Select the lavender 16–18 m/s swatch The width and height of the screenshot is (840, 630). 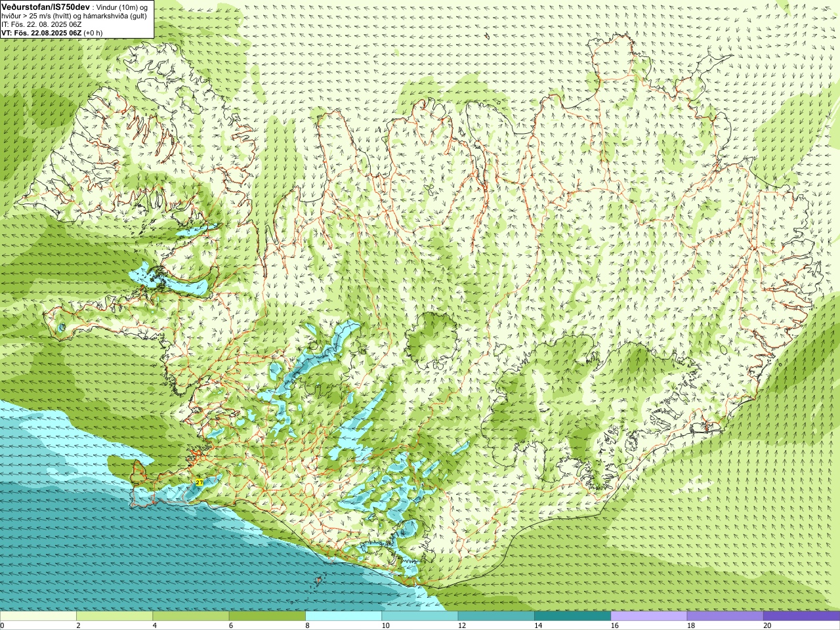649,616
